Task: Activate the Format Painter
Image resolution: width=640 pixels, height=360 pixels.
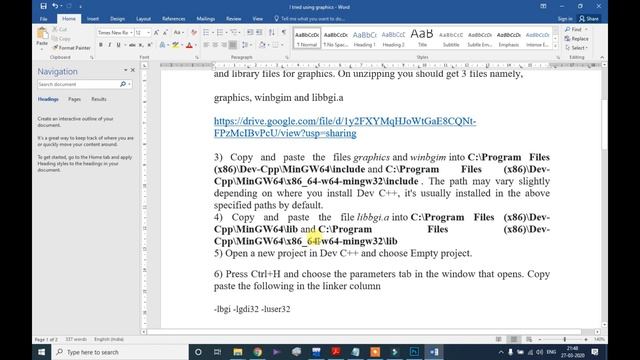Action: click(x=71, y=48)
